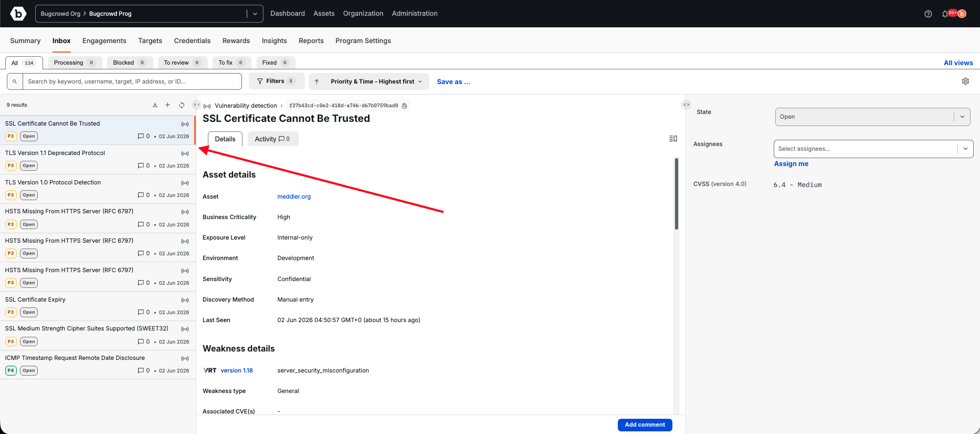Open the Rewards tab
980x434 pixels.
click(x=236, y=41)
